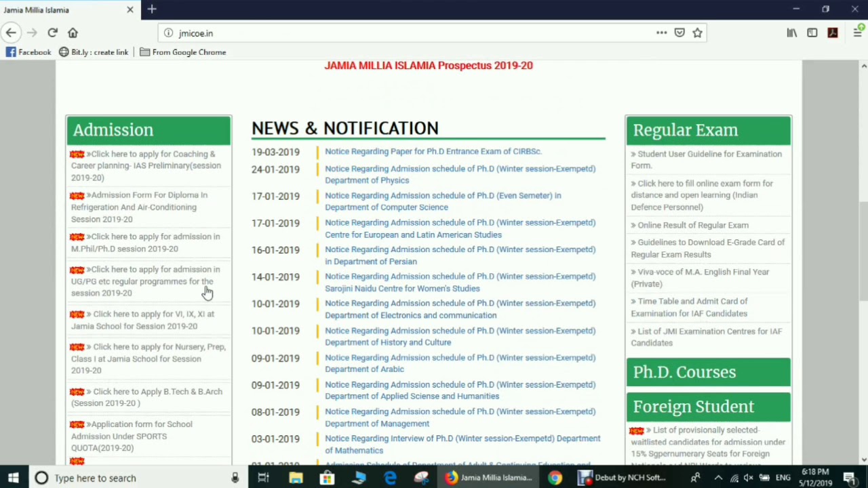Open Guidelines to Download E-Grade Card
This screenshot has width=868, height=488.
click(x=707, y=249)
